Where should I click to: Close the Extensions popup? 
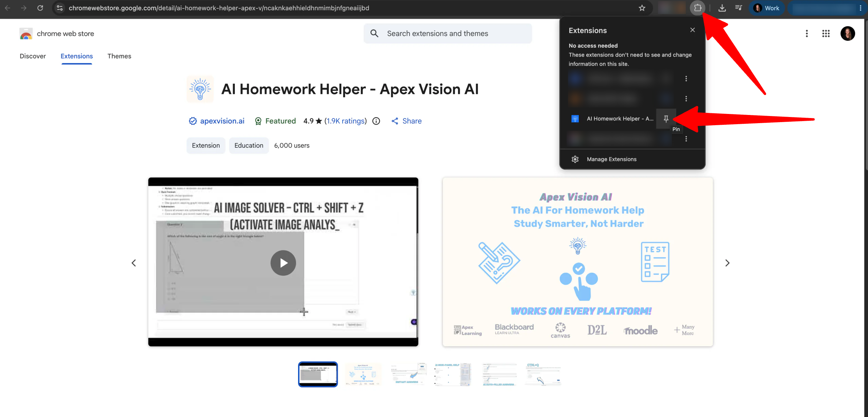click(692, 30)
